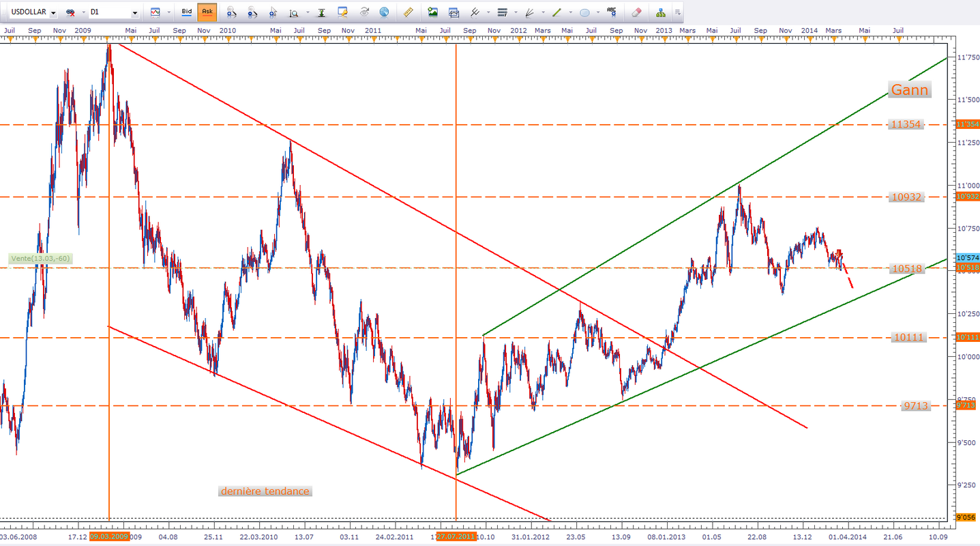
Task: Expand the ellipse tool dropdown arrow
Action: click(597, 12)
